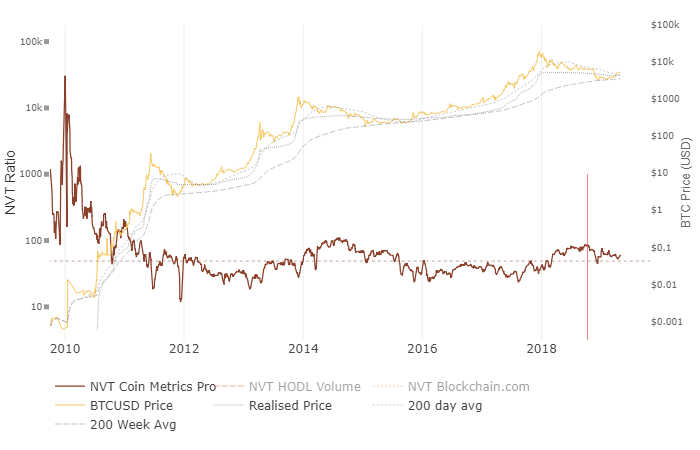Click the dotted Realised Price legend swatch
This screenshot has height=450, width=700.
[228, 406]
